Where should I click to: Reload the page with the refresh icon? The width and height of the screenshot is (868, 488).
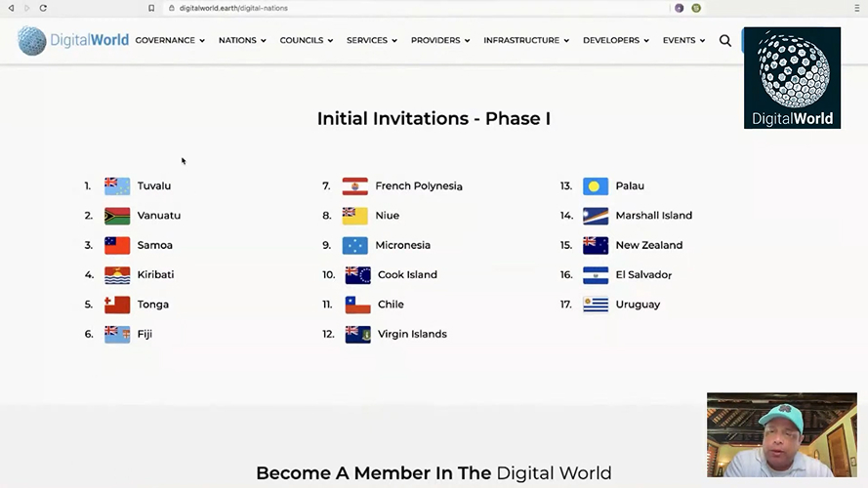(43, 8)
